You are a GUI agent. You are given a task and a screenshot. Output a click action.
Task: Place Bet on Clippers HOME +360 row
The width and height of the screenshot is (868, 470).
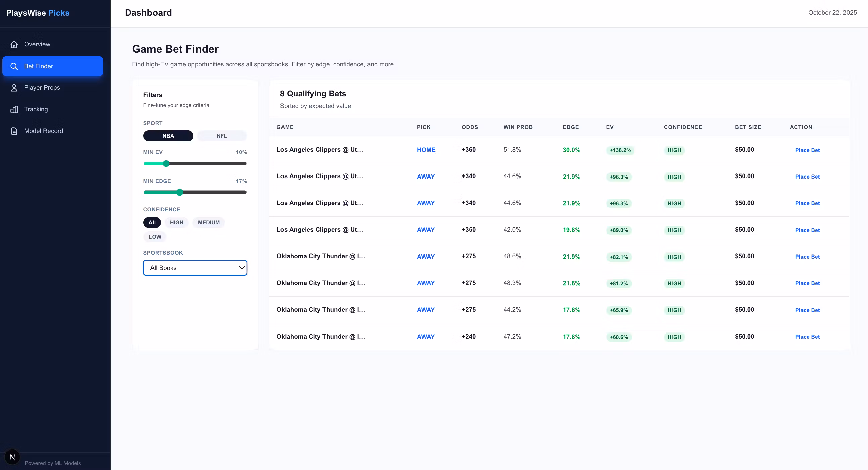[807, 150]
